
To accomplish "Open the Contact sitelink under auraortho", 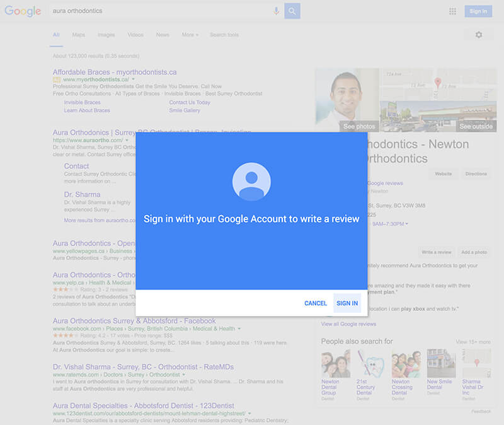I will pos(76,166).
